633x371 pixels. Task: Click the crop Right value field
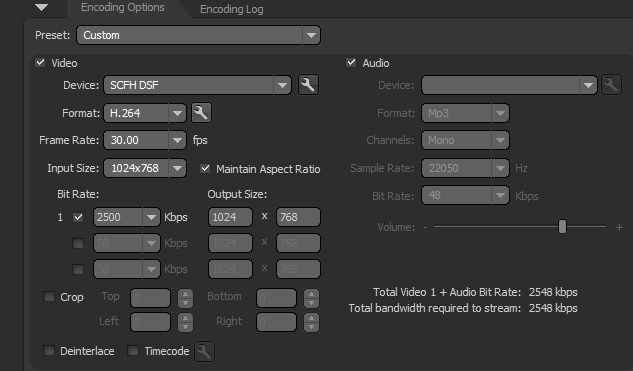pos(276,322)
